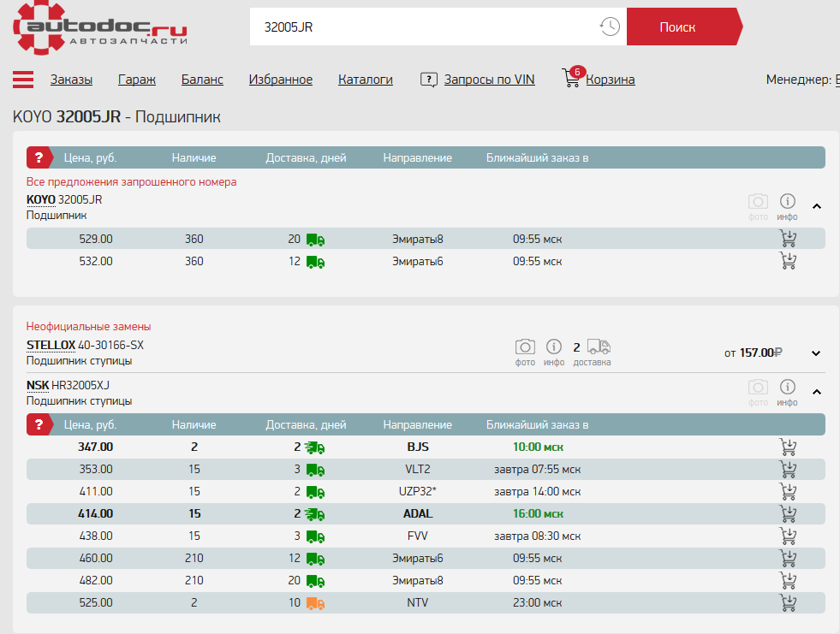The width and height of the screenshot is (840, 634).
Task: Open the KOYO 32005JR info icon
Action: [788, 202]
